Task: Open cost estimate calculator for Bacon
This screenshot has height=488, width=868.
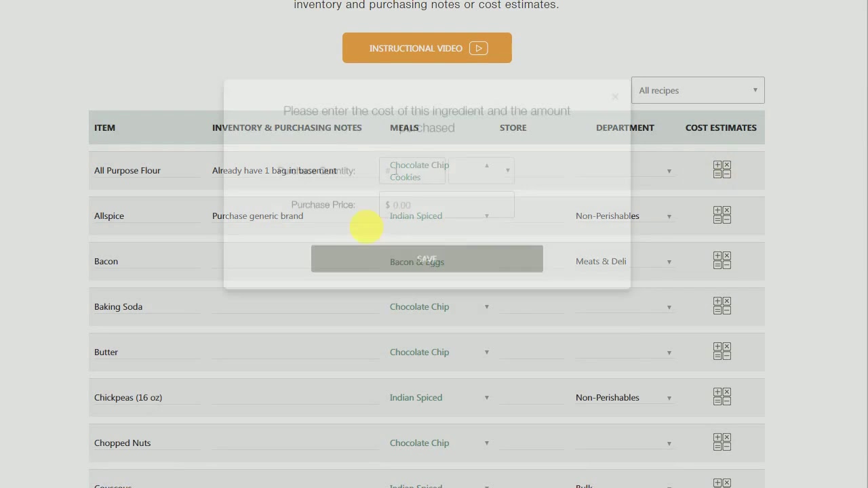Action: 722,260
